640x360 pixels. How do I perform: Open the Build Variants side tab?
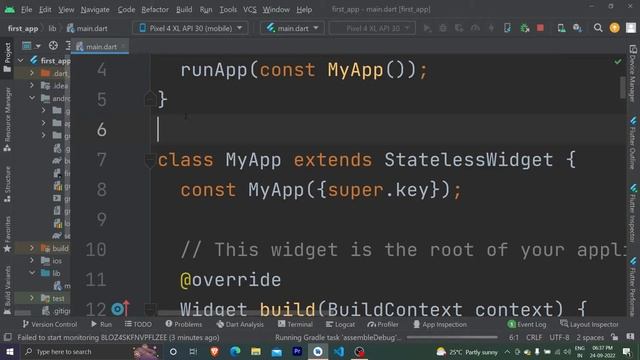point(7,290)
